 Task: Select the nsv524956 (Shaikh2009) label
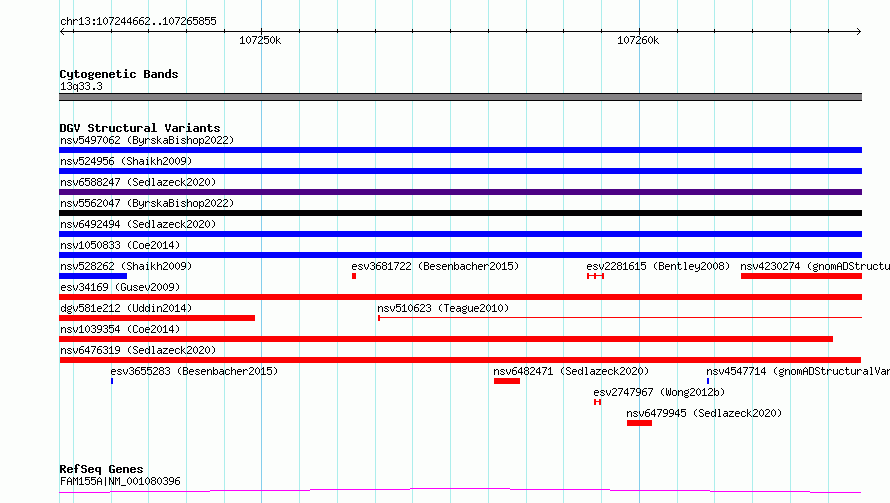[x=126, y=161]
